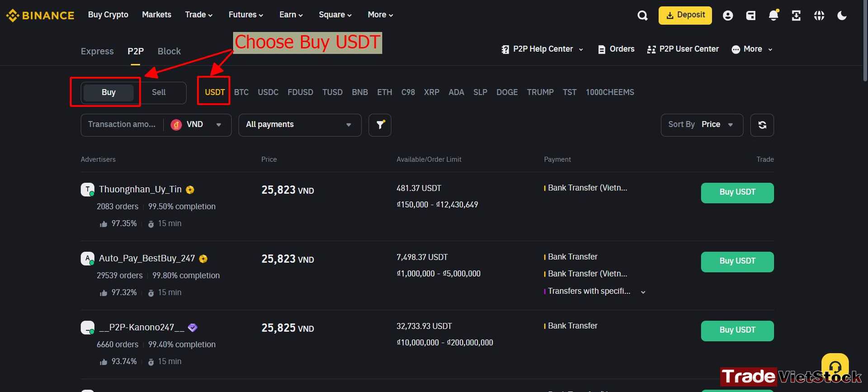Select the TST coin tab
The height and width of the screenshot is (392, 868).
pyautogui.click(x=570, y=92)
